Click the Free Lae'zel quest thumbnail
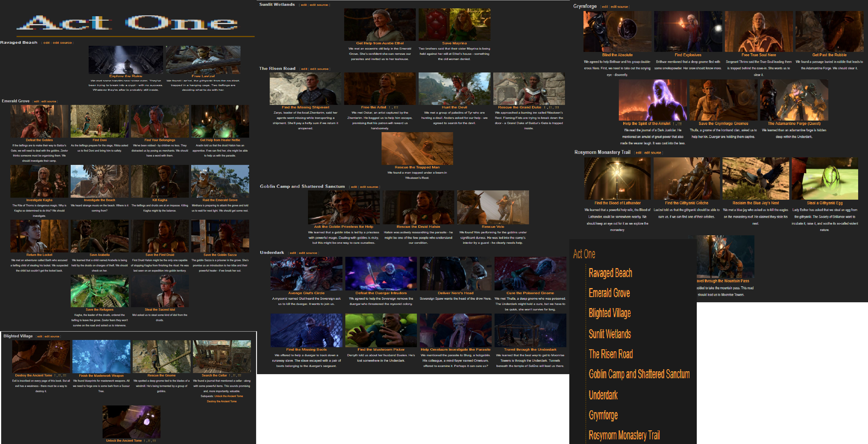The image size is (868, 444). 203,60
